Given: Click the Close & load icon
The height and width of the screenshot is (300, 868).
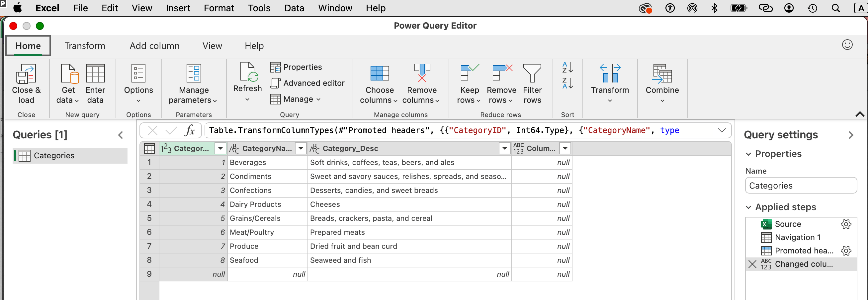Looking at the screenshot, I should [26, 74].
